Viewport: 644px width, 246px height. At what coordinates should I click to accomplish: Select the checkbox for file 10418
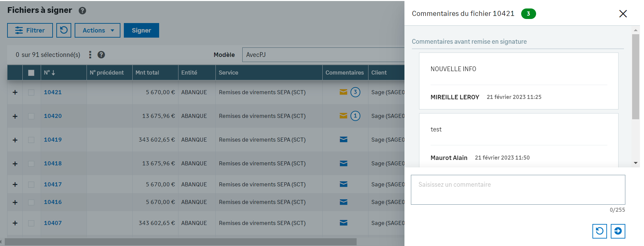(31, 164)
